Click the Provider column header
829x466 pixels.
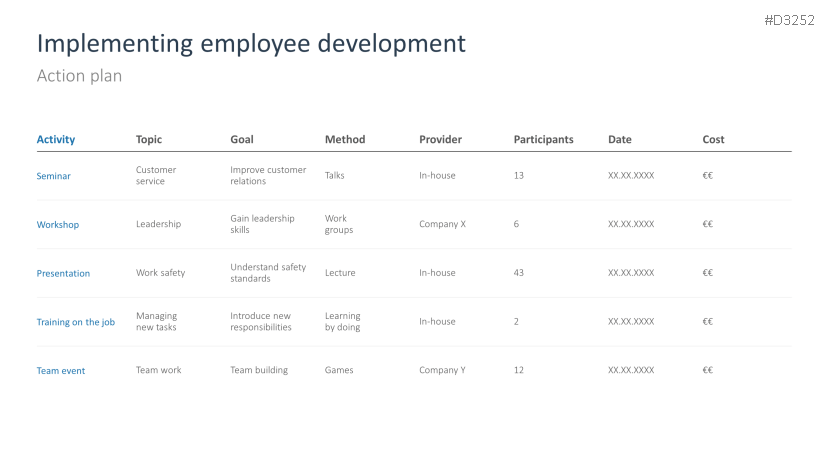coord(440,140)
